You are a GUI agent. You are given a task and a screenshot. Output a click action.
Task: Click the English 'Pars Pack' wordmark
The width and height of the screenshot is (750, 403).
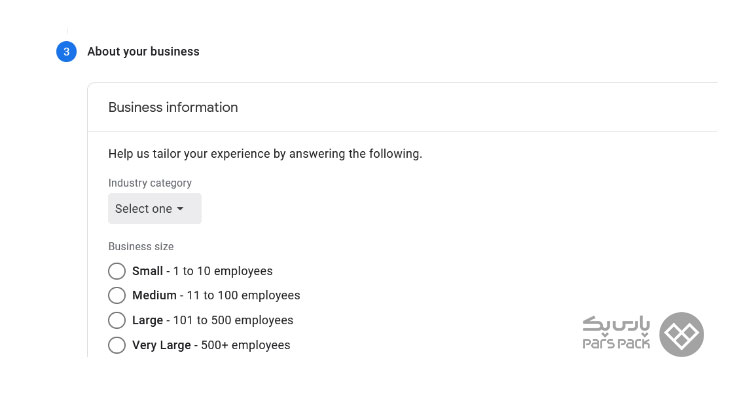pos(616,343)
